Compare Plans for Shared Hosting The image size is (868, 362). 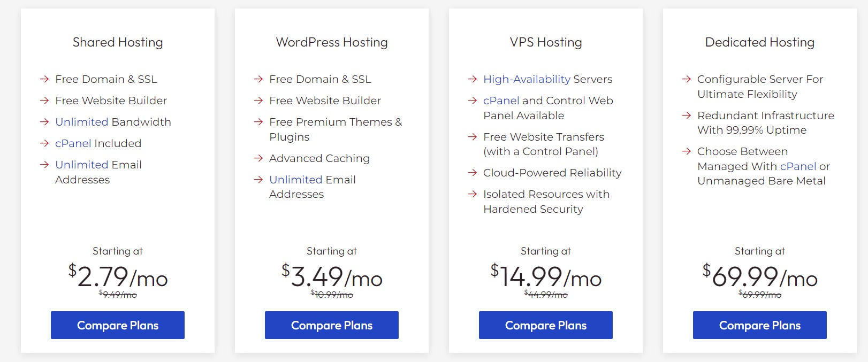pyautogui.click(x=118, y=325)
